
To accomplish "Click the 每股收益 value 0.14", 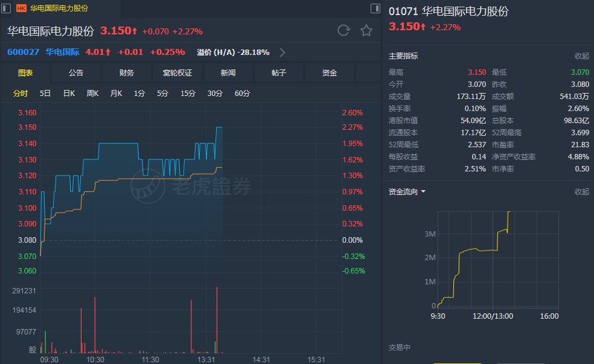I will click(x=479, y=156).
